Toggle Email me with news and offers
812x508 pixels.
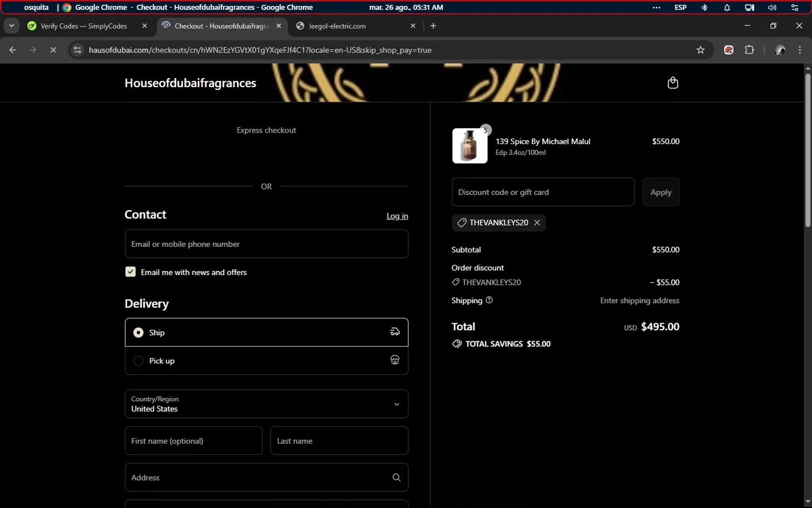130,272
